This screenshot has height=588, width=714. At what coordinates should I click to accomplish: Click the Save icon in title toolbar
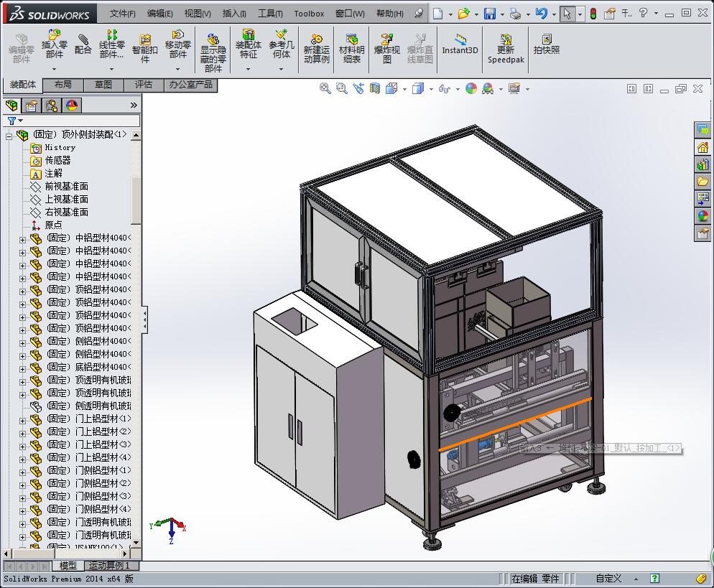click(x=489, y=14)
